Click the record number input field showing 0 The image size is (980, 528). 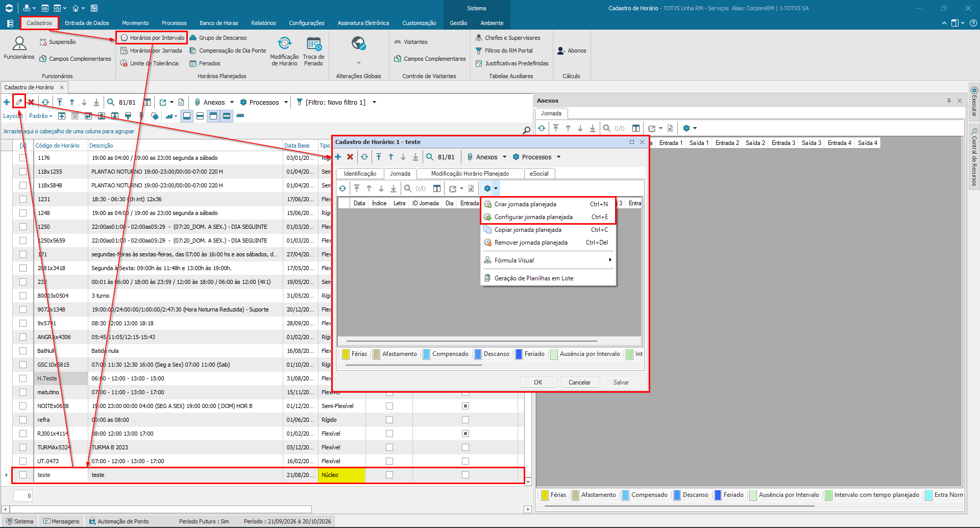[23, 495]
